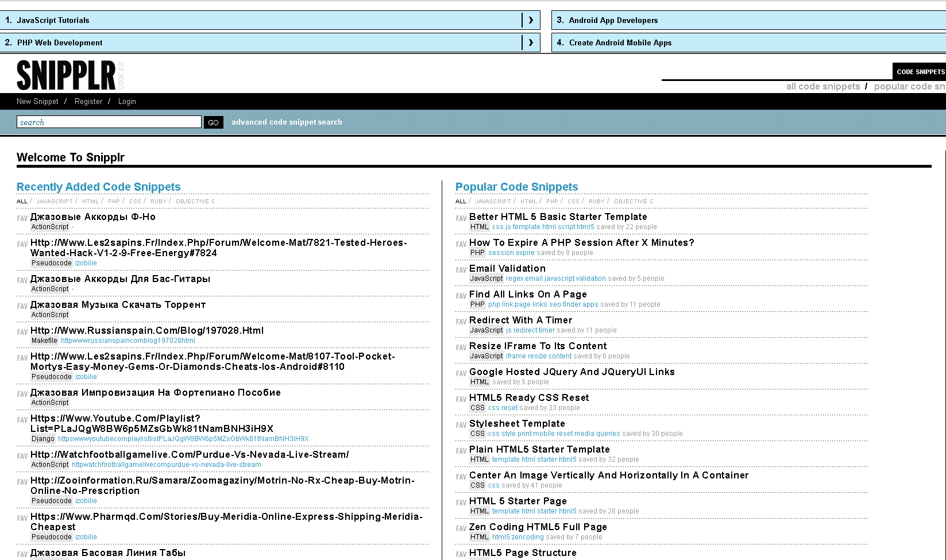Open the Register page
This screenshot has height=560, width=946.
pos(88,101)
